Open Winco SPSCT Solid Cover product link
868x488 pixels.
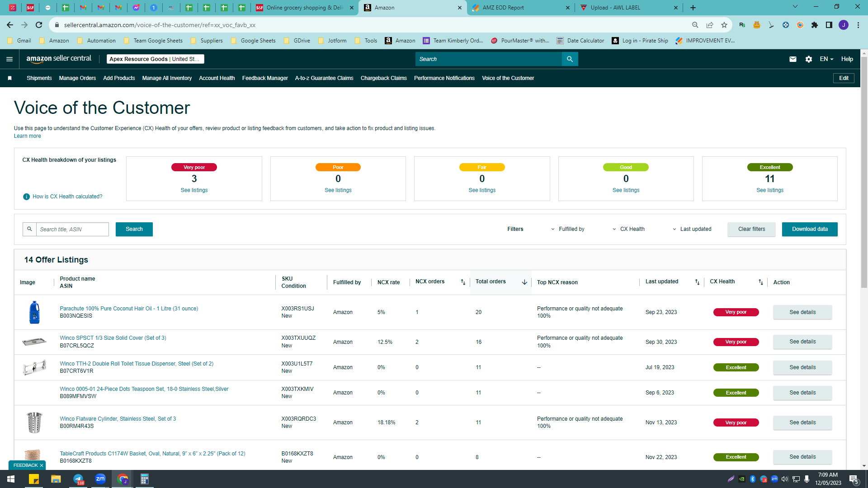113,338
